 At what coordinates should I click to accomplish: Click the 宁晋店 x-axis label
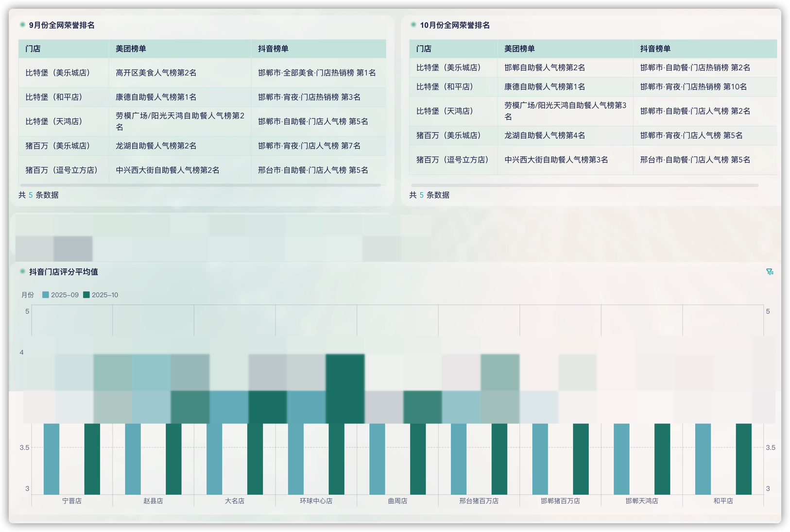(72, 501)
